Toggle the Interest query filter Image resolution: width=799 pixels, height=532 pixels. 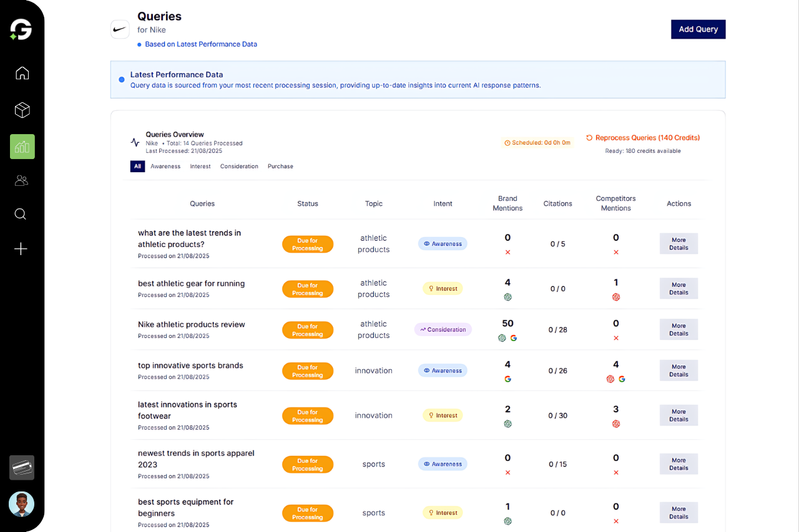point(200,166)
